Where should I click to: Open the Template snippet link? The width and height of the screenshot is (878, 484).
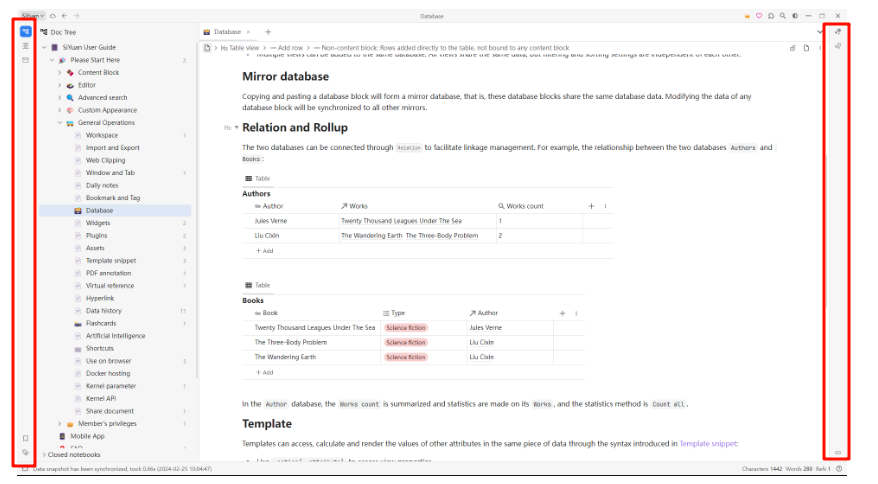tap(708, 444)
